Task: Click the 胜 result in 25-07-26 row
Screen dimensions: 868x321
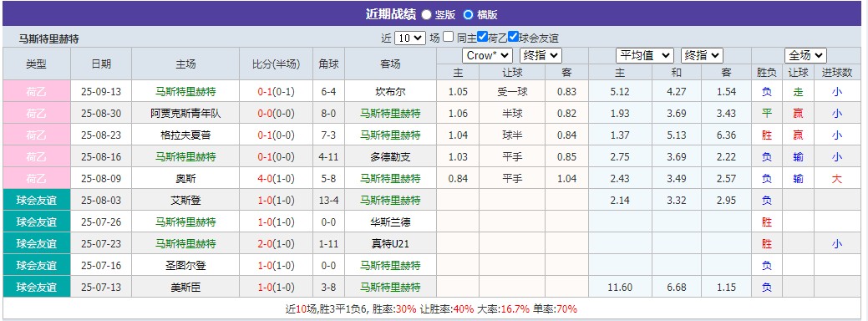Action: click(x=767, y=222)
